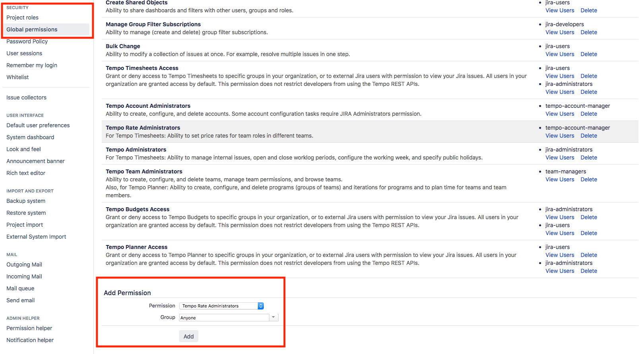
Task: Expand the Group combo box arrow
Action: (273, 317)
